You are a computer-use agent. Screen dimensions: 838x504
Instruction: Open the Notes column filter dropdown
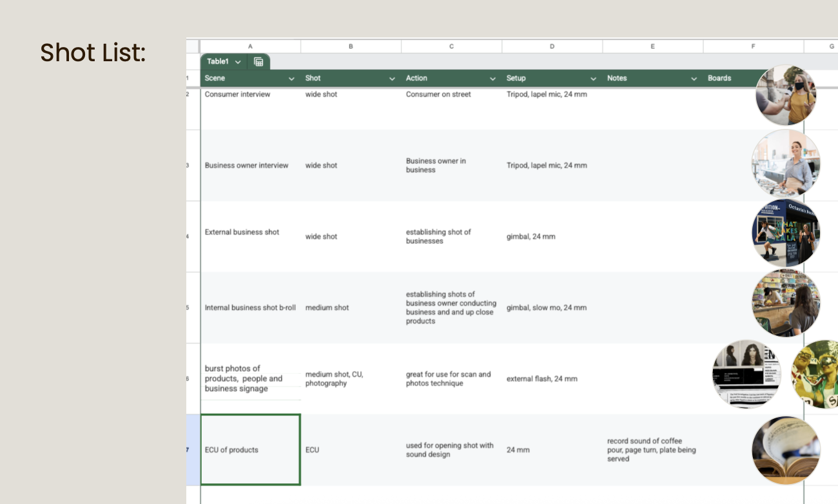[x=694, y=79]
